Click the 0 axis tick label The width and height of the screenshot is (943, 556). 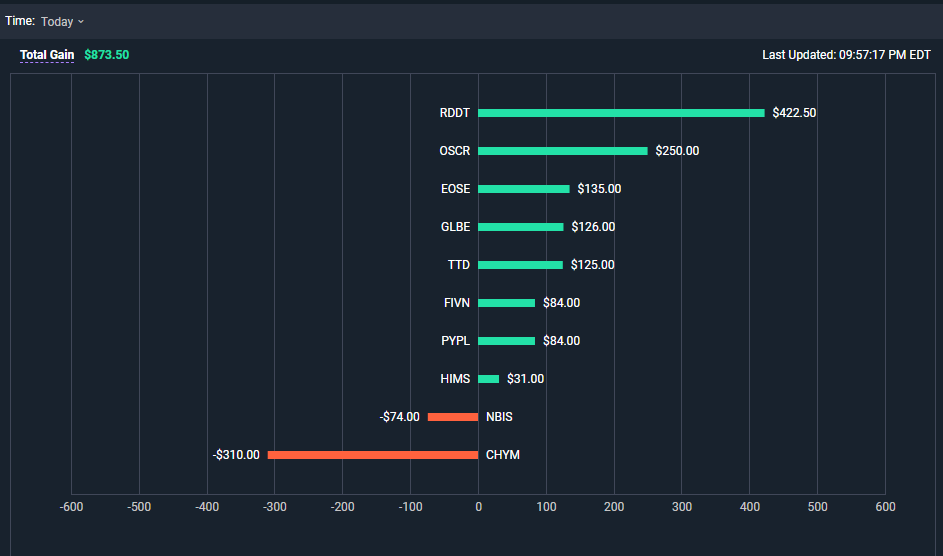pyautogui.click(x=479, y=507)
